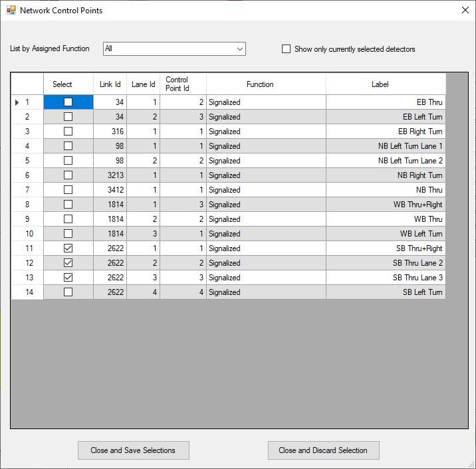Viewport: 476px width, 469px height.
Task: Check Select box for NB Right Turn
Action: coord(68,175)
